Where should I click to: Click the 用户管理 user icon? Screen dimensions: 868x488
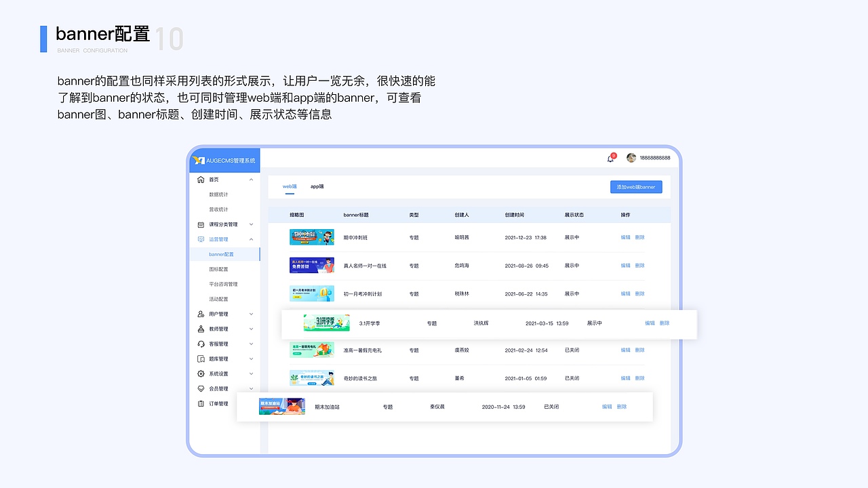click(x=199, y=313)
